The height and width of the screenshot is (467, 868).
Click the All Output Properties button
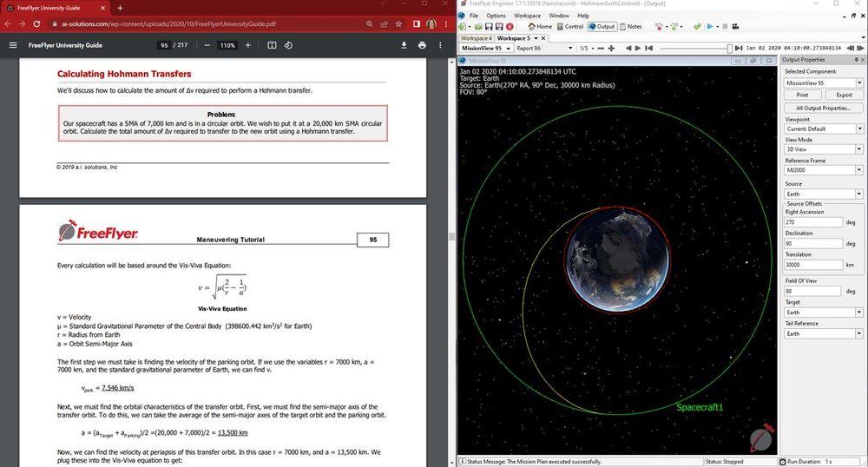click(824, 108)
